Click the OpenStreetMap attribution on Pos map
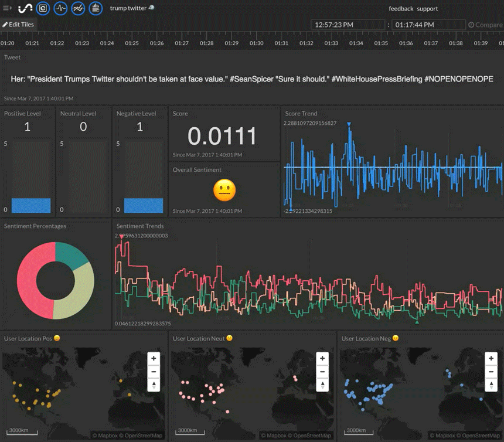The image size is (504, 442). click(x=144, y=436)
